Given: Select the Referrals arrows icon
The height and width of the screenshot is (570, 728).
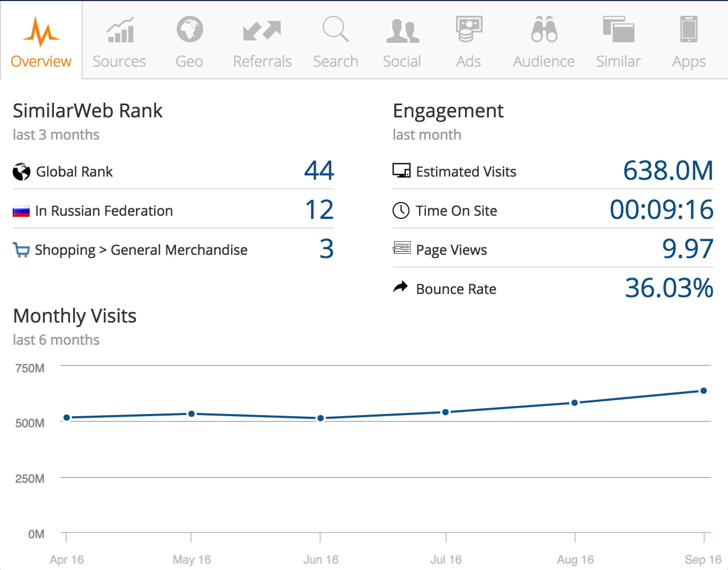Looking at the screenshot, I should click(x=262, y=31).
